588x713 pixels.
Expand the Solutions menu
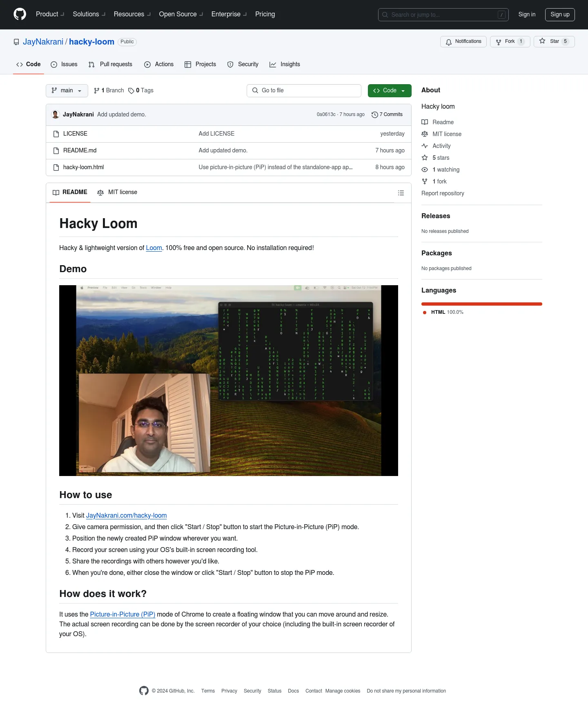coord(89,14)
